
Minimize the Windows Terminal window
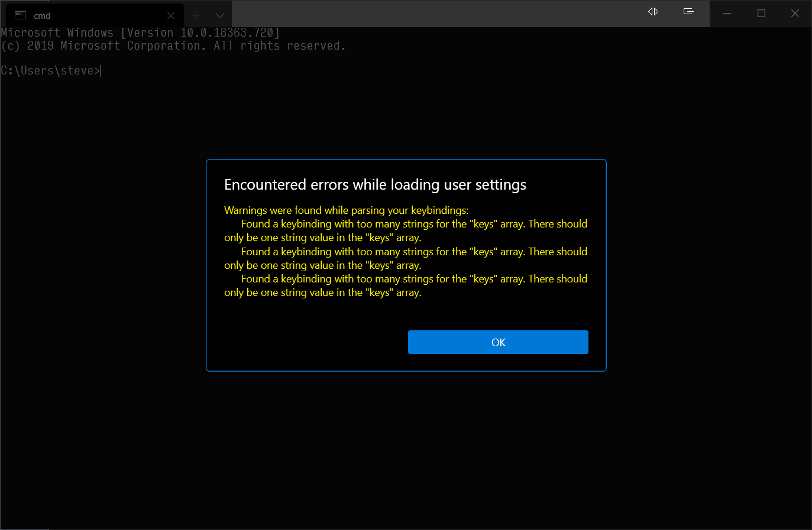(x=727, y=14)
